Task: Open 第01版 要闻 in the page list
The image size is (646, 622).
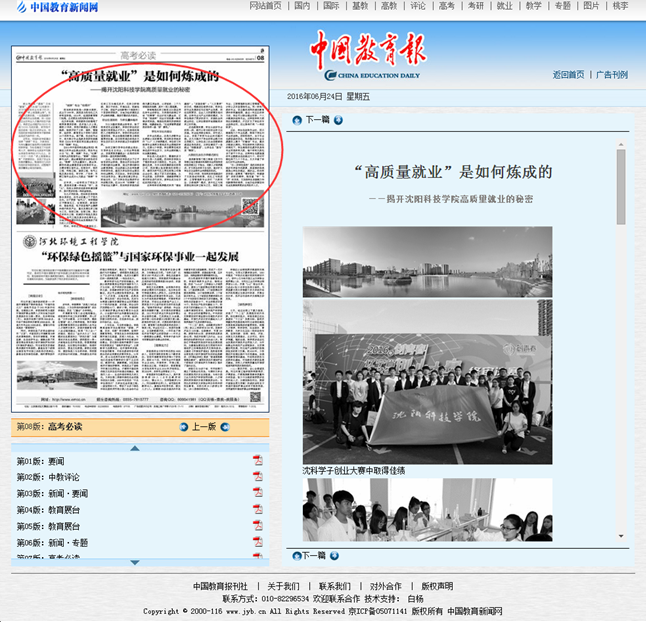Action: point(40,461)
